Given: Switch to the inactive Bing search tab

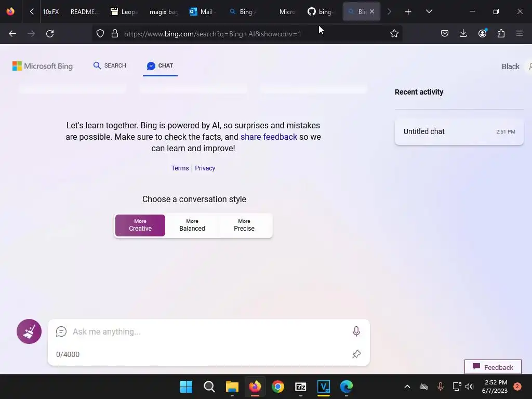Looking at the screenshot, I should tap(243, 12).
